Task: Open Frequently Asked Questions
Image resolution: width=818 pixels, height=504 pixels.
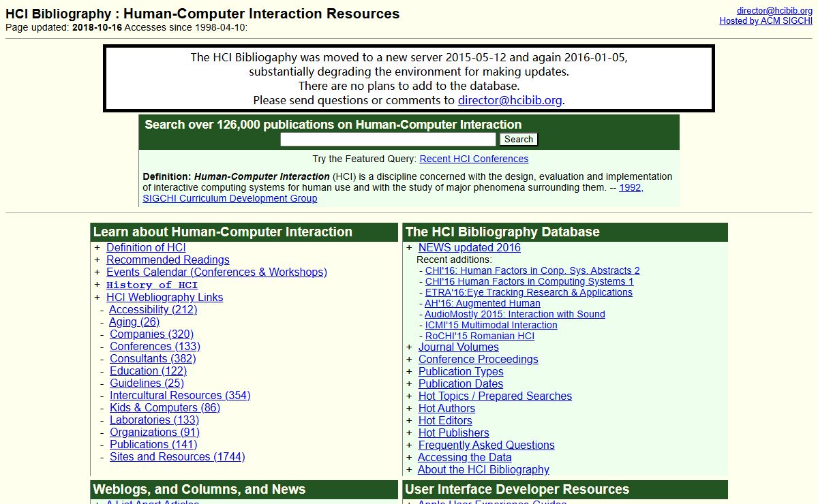Action: coord(486,445)
